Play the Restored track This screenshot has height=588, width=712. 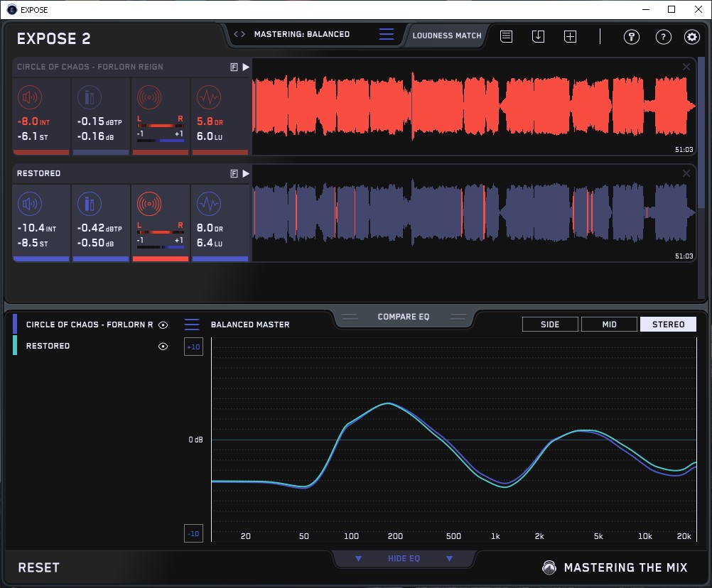[246, 174]
